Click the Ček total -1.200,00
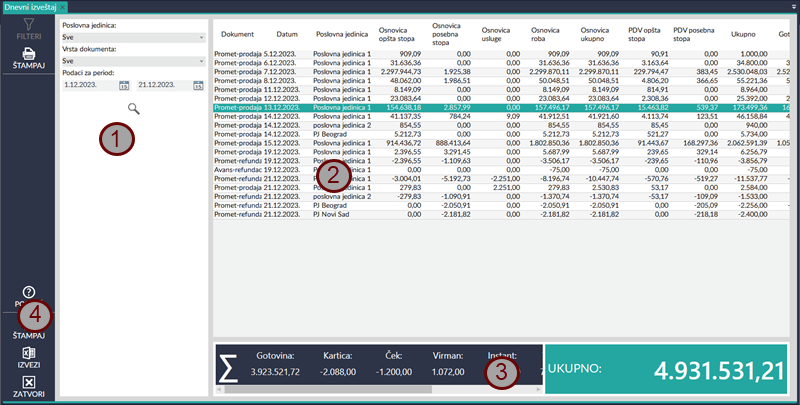Screen dimensions: 800x405 pyautogui.click(x=394, y=372)
